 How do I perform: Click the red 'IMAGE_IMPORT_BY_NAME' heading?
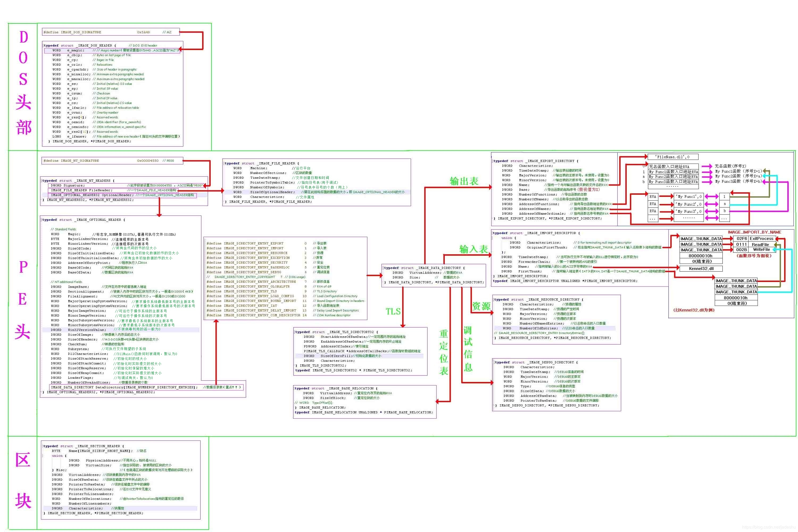coord(754,232)
